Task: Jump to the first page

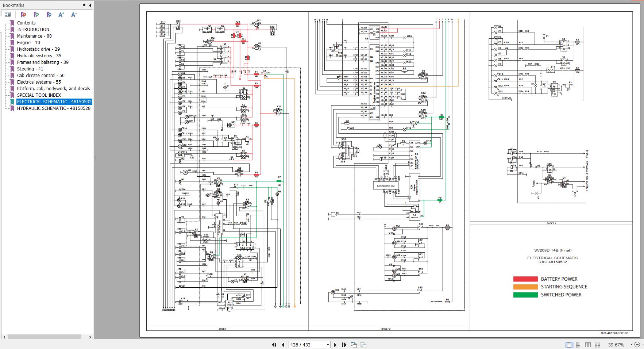Action: pyautogui.click(x=274, y=345)
